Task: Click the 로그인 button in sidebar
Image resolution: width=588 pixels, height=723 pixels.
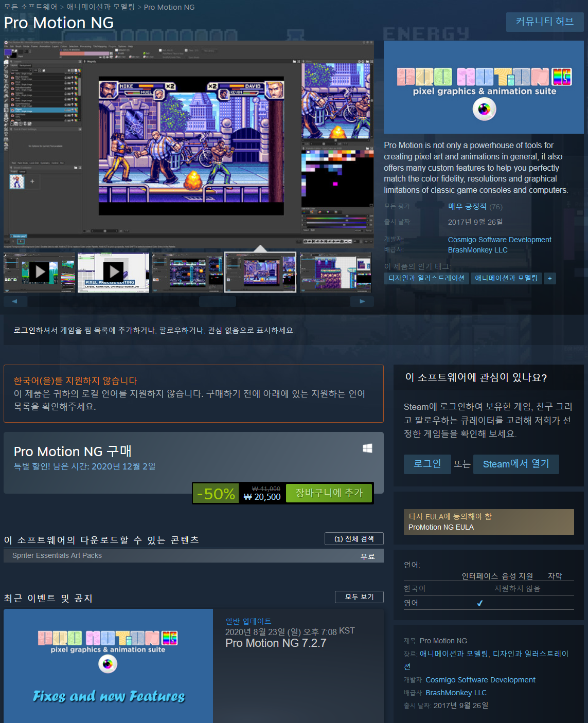Action: point(427,464)
